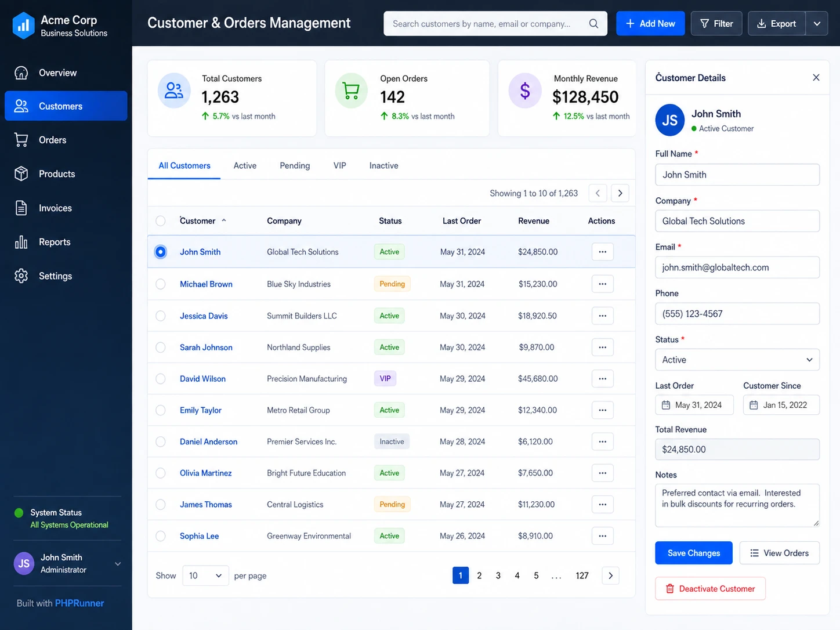Click the Save Changes button
Image resolution: width=840 pixels, height=630 pixels.
pyautogui.click(x=694, y=553)
